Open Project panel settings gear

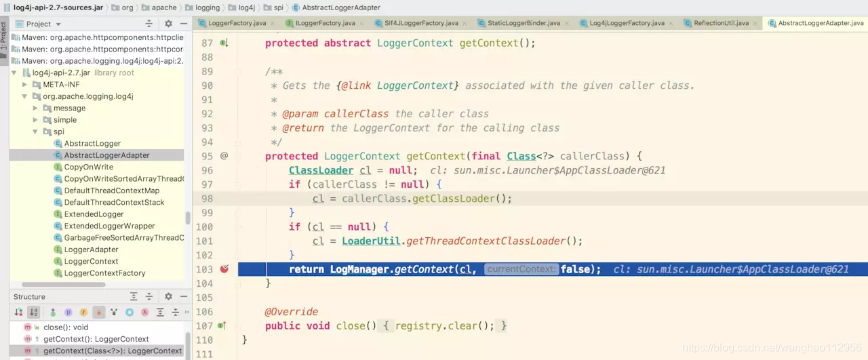168,24
